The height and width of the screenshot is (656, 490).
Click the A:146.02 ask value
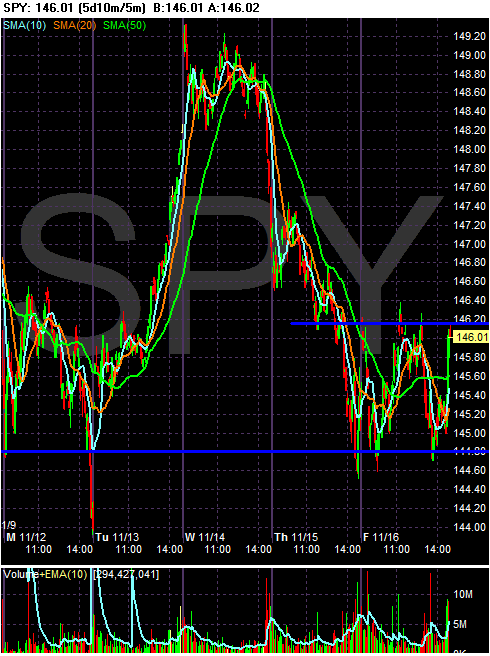point(232,8)
